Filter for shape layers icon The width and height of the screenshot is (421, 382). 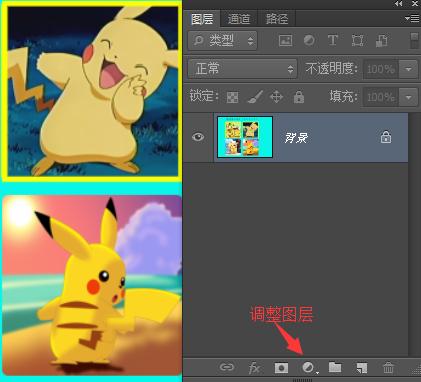(357, 40)
